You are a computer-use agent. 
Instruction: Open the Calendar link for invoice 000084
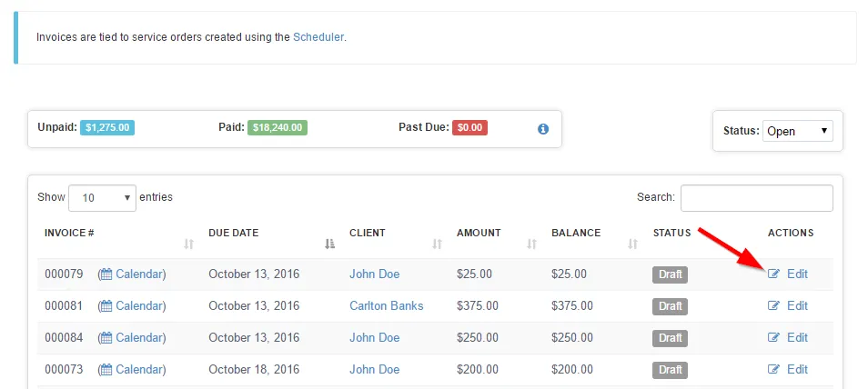pos(139,338)
